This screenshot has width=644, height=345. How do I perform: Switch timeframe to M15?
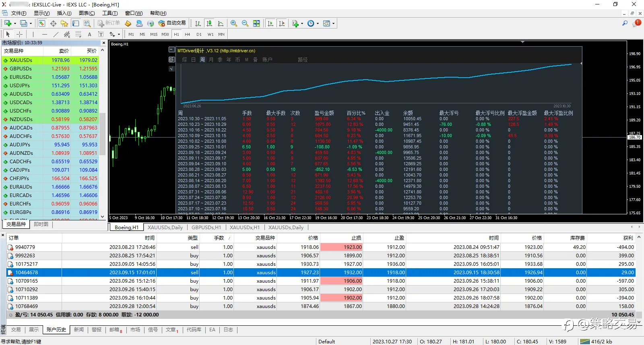coord(154,34)
